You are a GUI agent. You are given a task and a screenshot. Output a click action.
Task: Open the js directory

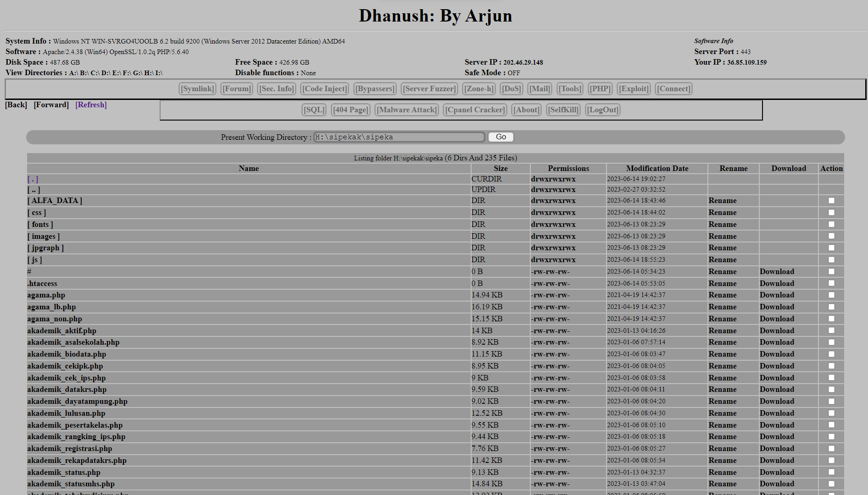tap(34, 260)
